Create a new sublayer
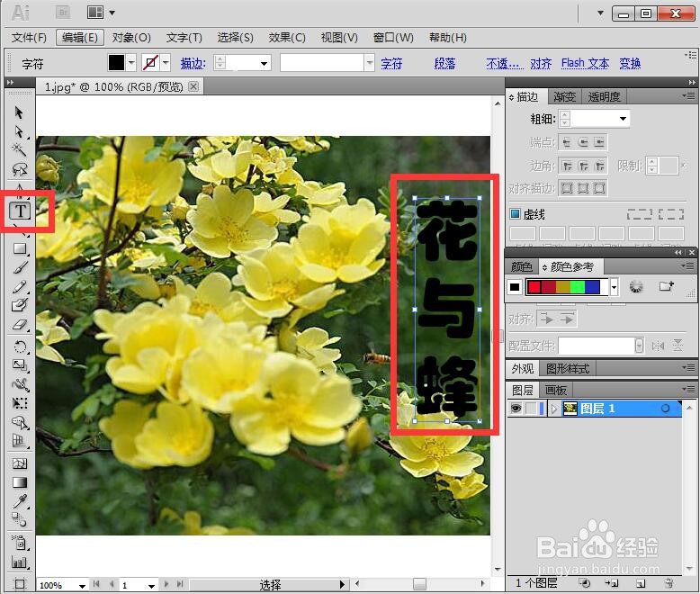This screenshot has width=700, height=594. click(x=611, y=583)
